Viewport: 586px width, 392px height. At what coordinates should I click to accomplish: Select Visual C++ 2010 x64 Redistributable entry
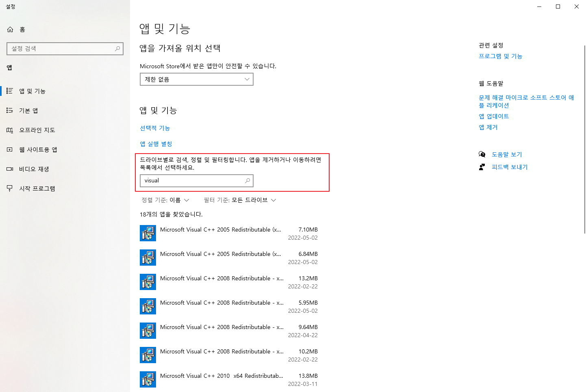[229, 379]
